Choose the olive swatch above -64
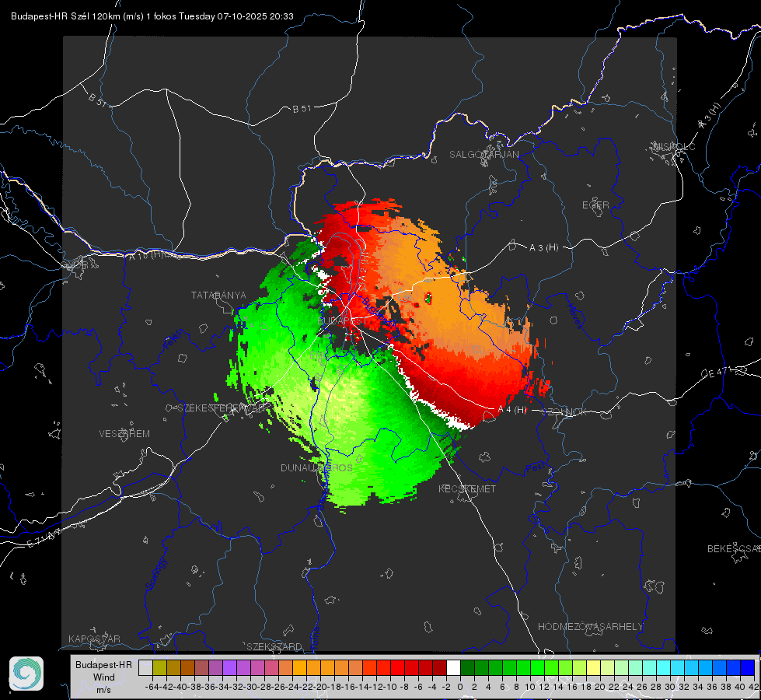761x700 pixels. (x=159, y=667)
